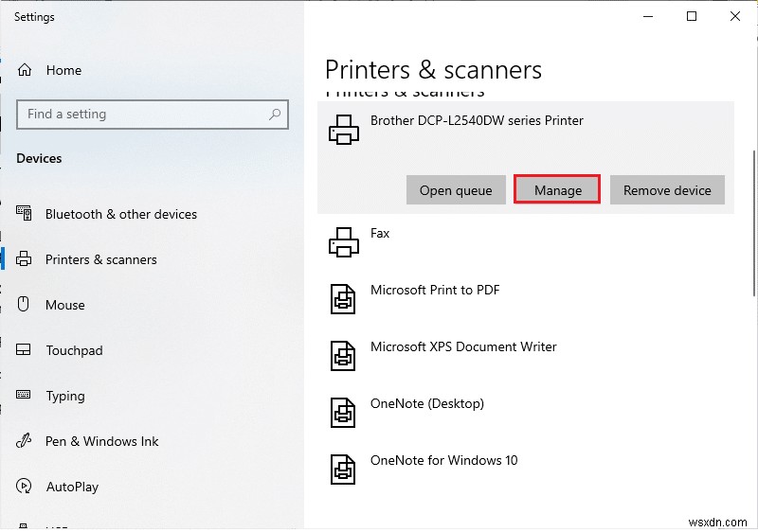
Task: Click the Bluetooth & other devices icon
Action: click(24, 213)
